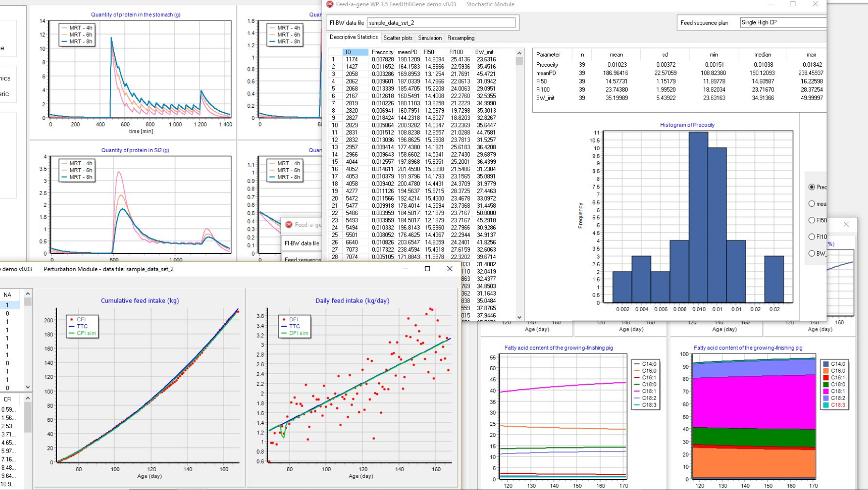This screenshot has height=490, width=868.
Task: Select the 7.16... value in CFI list
Action: coord(8,459)
